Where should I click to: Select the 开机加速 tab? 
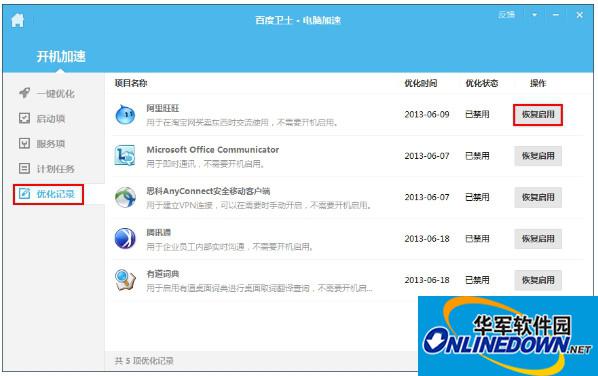coord(61,56)
